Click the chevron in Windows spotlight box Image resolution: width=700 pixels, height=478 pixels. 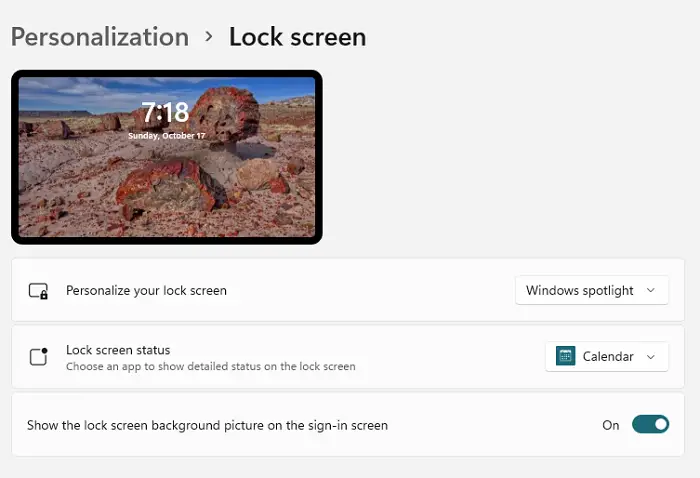point(650,291)
